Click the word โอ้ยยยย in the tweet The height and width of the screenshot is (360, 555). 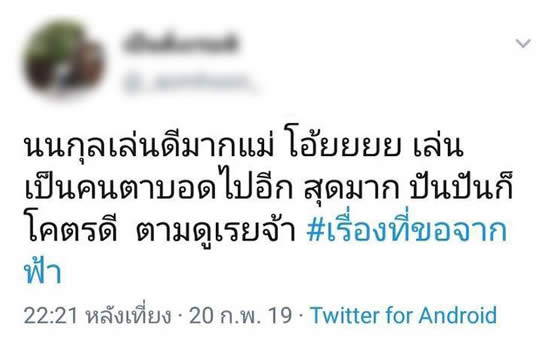tap(344, 146)
